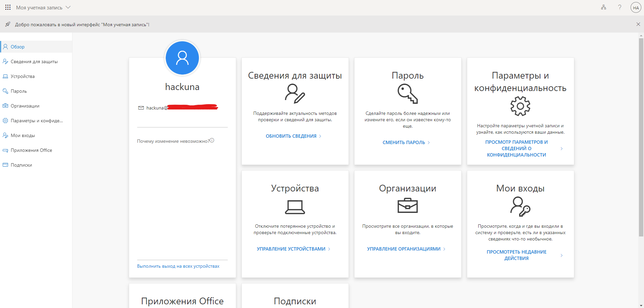This screenshot has width=644, height=308.
Task: Open the organization chart icon in header
Action: [603, 7]
